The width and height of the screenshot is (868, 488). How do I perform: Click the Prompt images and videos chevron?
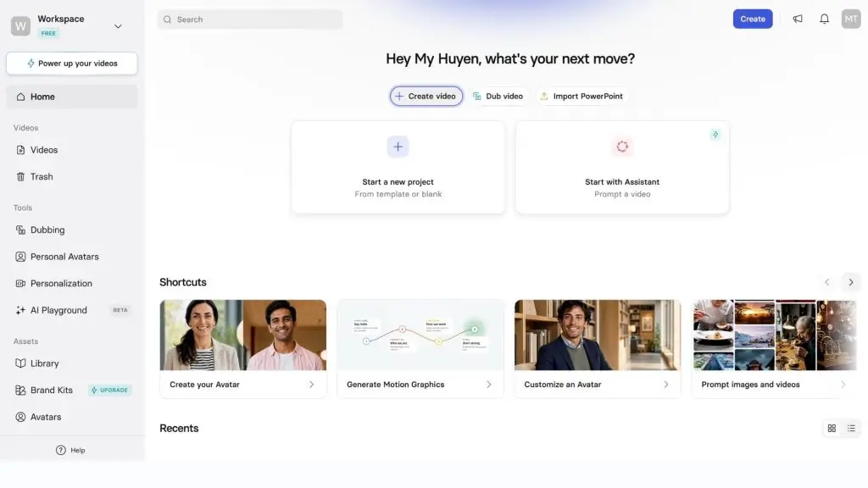(x=843, y=385)
